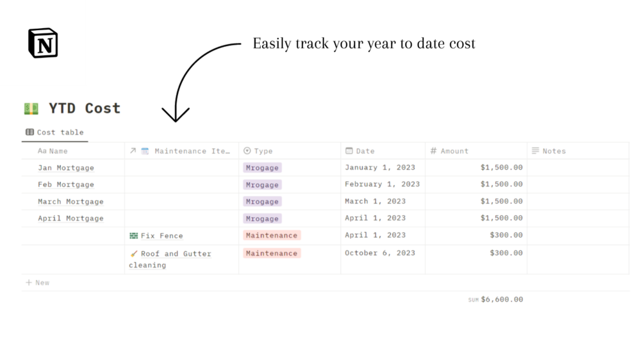This screenshot has width=644, height=362.
Task: Click the Notes column text icon
Action: tap(535, 151)
